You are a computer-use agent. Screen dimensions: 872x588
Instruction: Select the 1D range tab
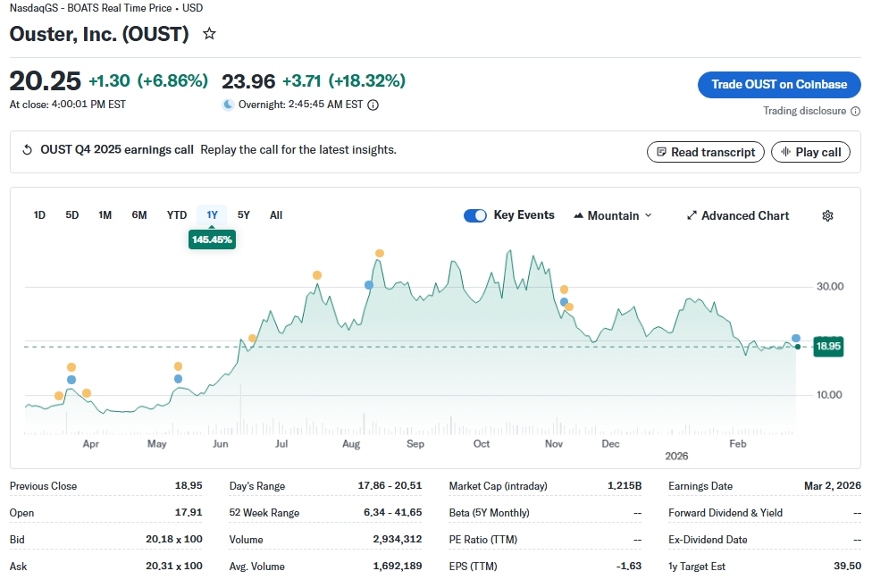(x=39, y=215)
